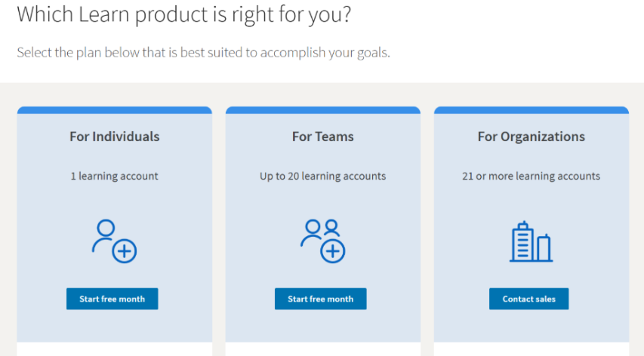This screenshot has height=356, width=644.
Task: Click the white panel beneath the Organizations card
Action: click(532, 349)
